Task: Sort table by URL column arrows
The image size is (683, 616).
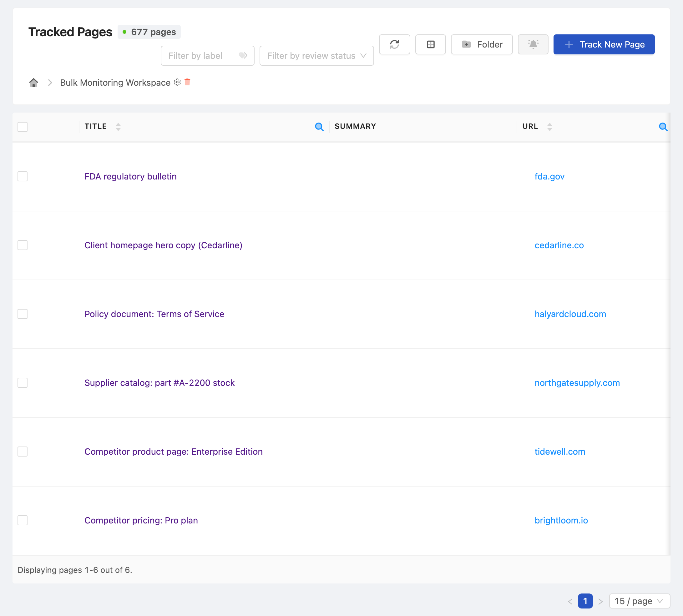Action: point(550,127)
